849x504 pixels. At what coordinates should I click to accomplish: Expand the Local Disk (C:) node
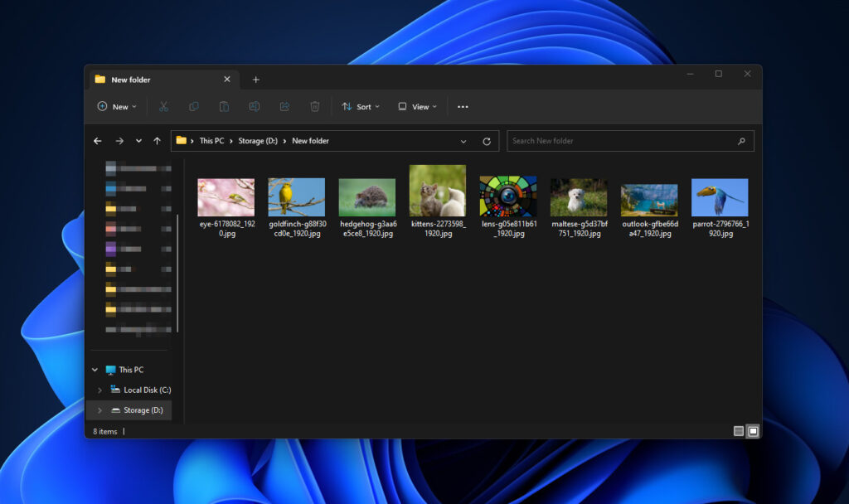click(x=99, y=390)
